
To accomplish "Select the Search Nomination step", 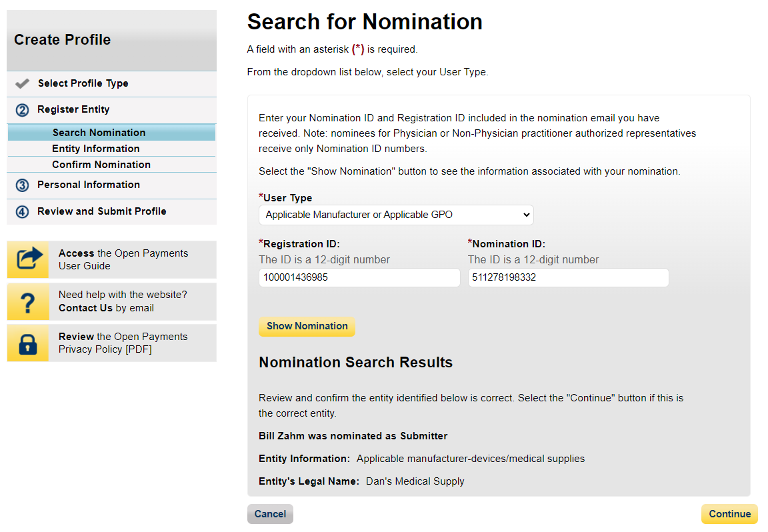I will (x=99, y=133).
